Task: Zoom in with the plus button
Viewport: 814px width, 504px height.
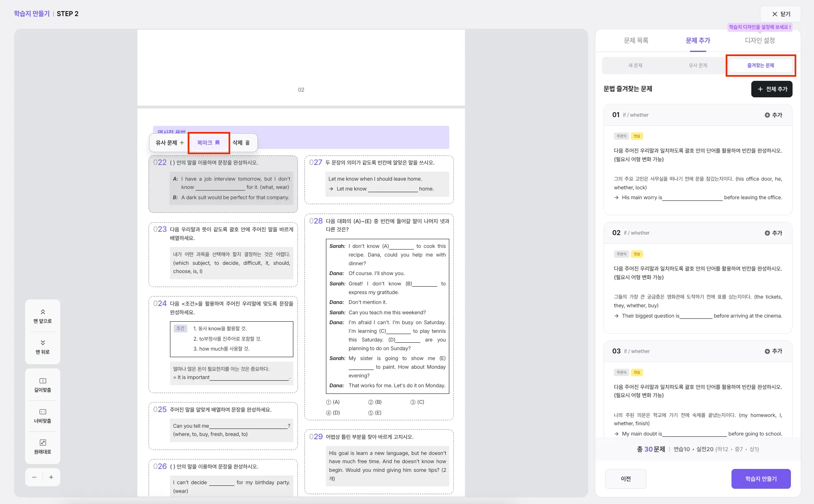Action: pyautogui.click(x=51, y=477)
